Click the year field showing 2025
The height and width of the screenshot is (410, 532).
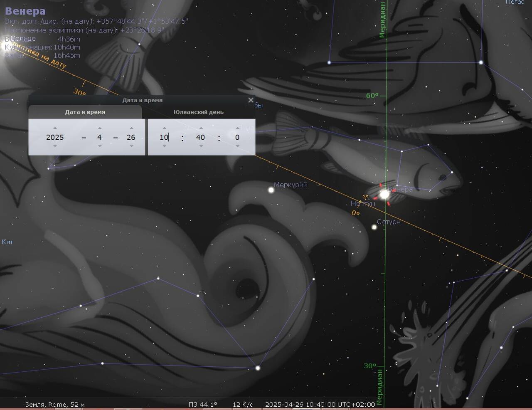point(55,137)
